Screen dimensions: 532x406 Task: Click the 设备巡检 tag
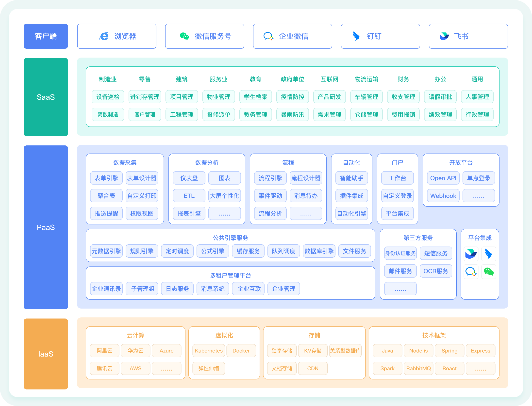(108, 97)
